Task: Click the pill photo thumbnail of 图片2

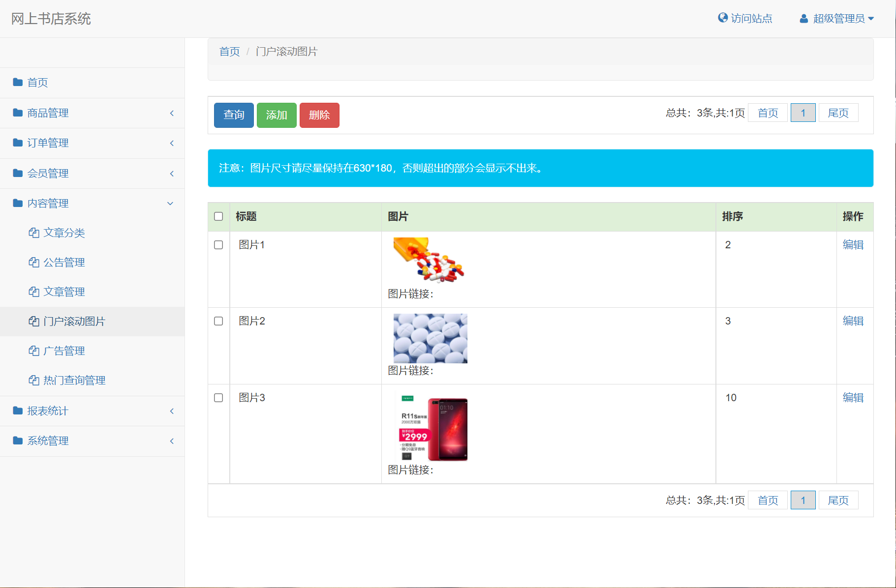Action: [430, 338]
